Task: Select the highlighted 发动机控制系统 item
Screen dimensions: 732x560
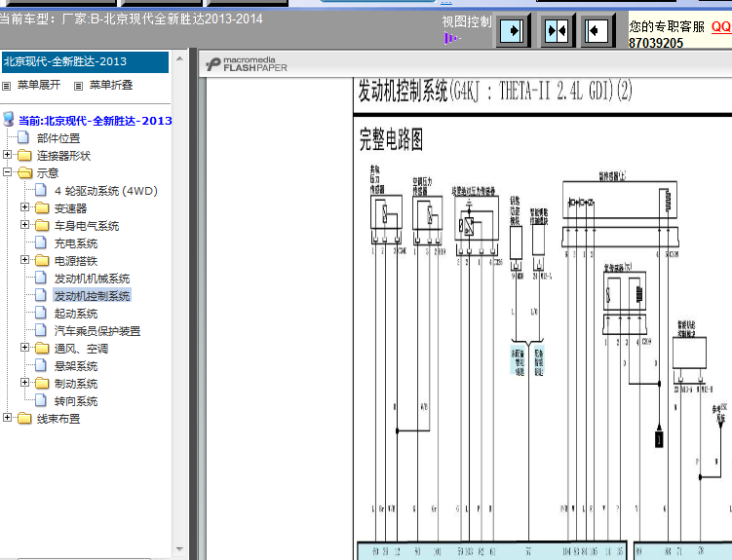Action: 92,296
